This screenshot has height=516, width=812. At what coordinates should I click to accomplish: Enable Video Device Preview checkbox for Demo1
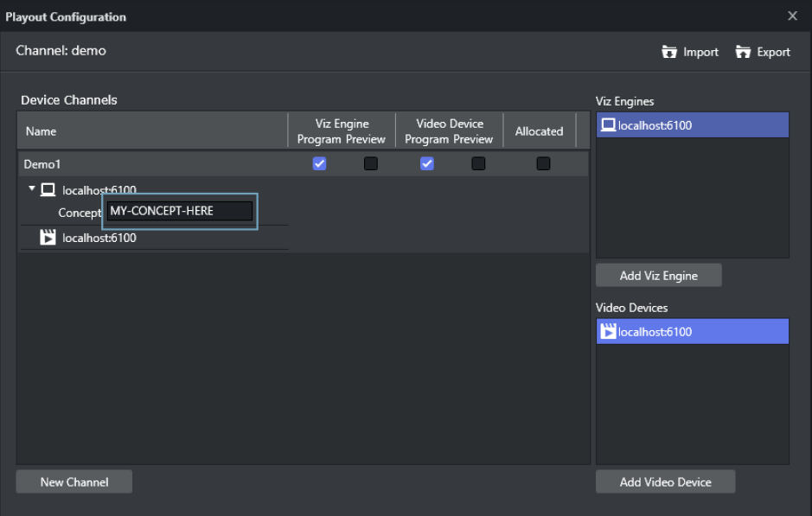[x=478, y=163]
